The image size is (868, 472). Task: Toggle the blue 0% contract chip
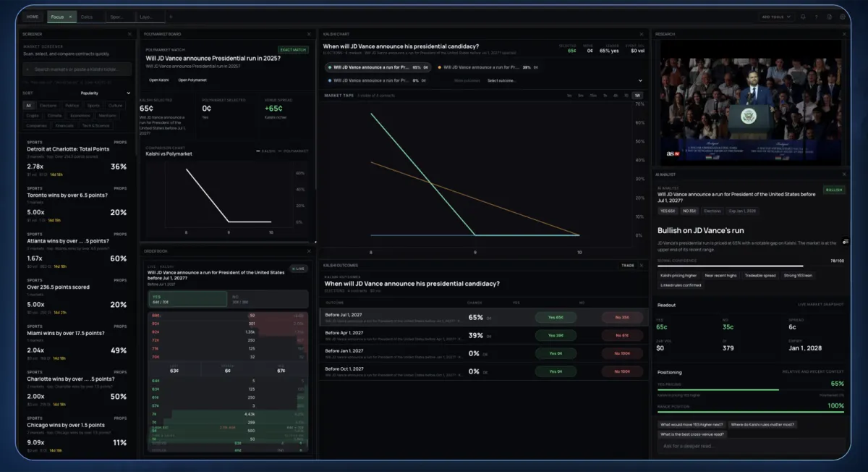point(378,80)
